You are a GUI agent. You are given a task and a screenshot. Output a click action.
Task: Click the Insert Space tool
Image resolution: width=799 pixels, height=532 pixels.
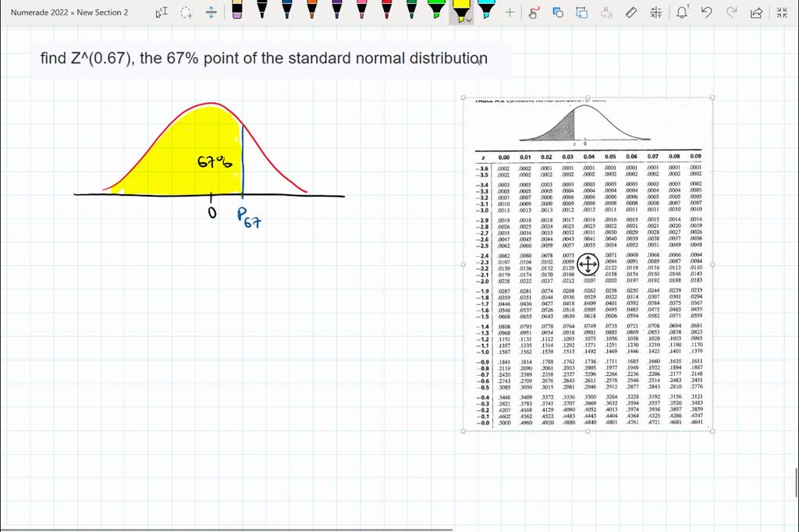click(x=211, y=12)
